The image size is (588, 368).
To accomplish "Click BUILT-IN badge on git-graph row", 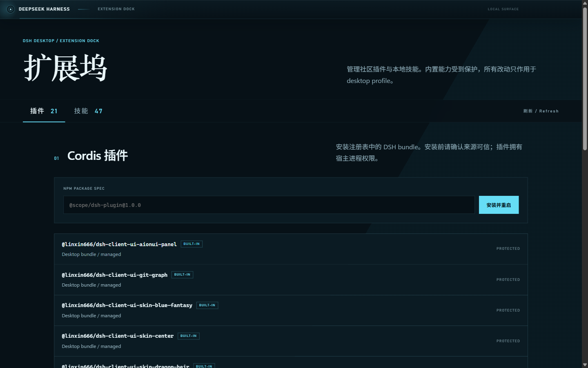I will 182,275.
